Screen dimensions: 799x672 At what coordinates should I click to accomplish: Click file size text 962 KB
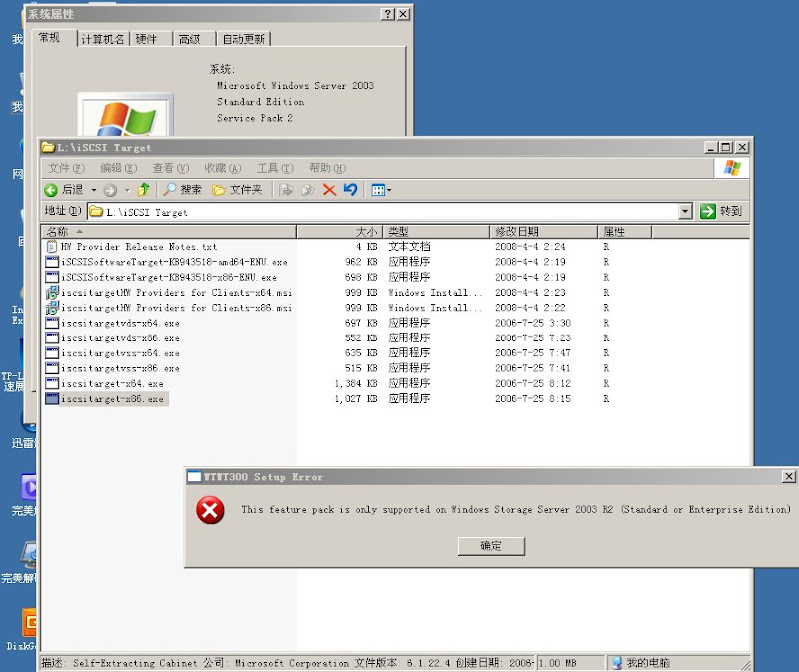point(361,262)
